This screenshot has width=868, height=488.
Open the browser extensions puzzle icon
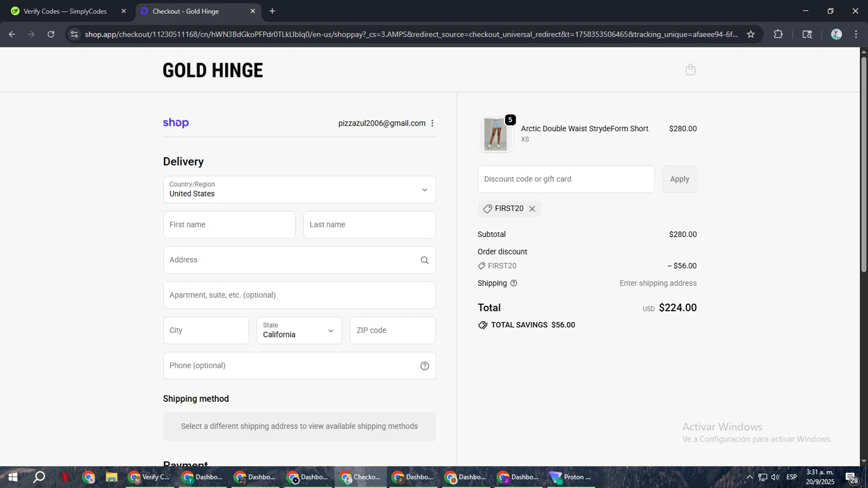[x=778, y=34]
